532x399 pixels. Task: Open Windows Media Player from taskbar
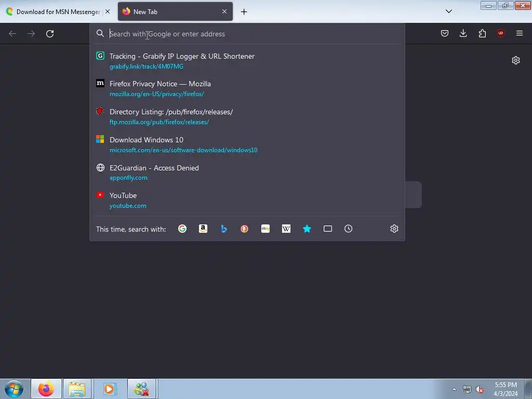[109, 389]
